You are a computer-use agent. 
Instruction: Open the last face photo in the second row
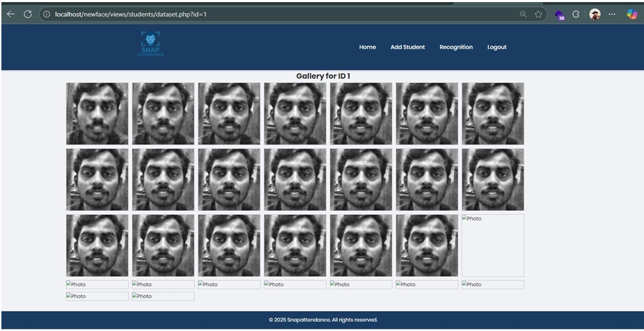pyautogui.click(x=493, y=179)
